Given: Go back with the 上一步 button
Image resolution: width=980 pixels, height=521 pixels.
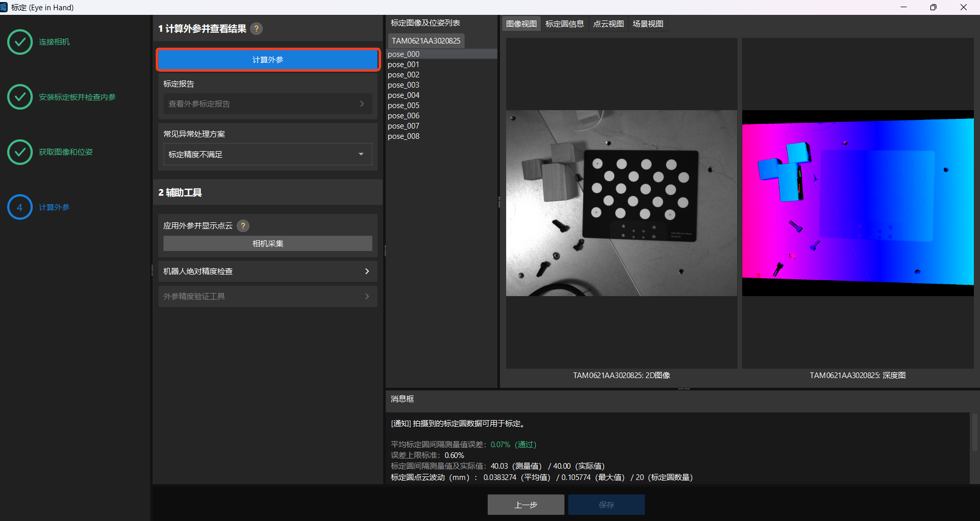Looking at the screenshot, I should tap(526, 505).
